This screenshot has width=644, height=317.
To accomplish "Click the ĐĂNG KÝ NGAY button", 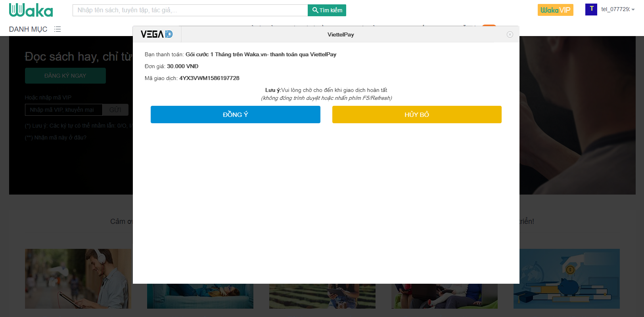I will [65, 76].
